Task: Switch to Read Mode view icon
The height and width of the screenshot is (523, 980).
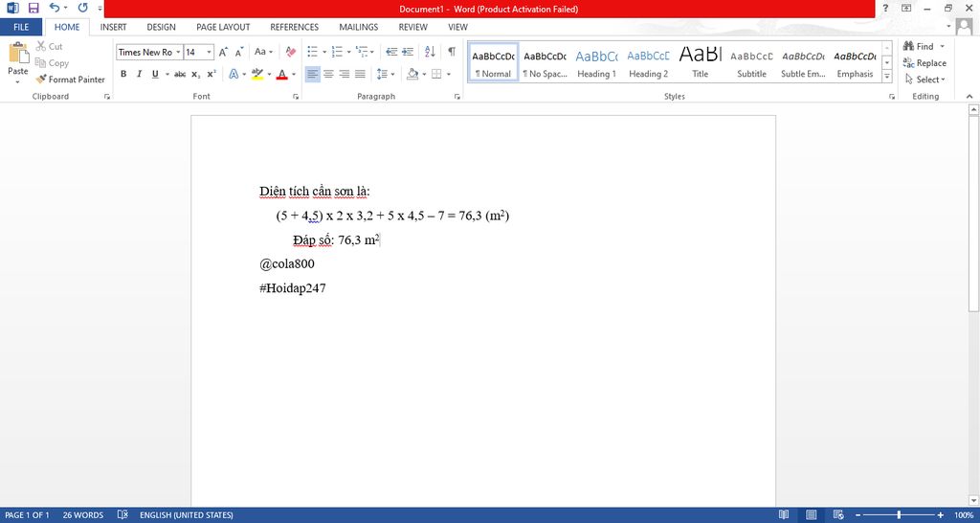Action: click(784, 515)
